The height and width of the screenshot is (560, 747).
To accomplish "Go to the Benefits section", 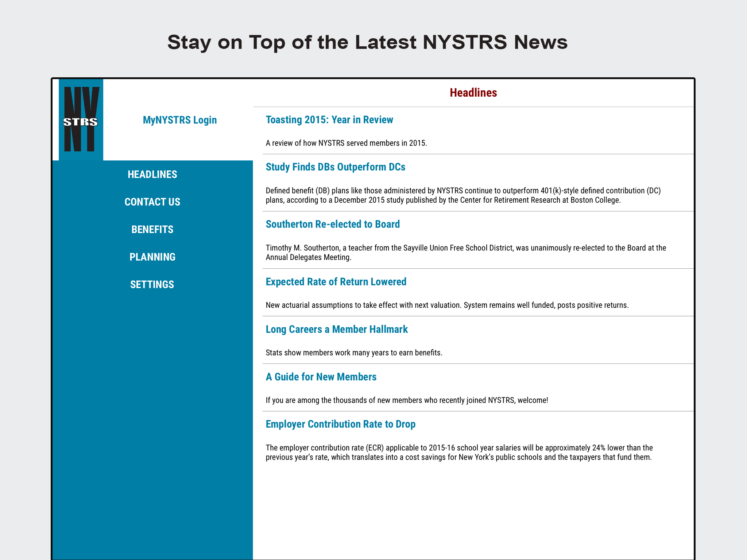I will 152,229.
